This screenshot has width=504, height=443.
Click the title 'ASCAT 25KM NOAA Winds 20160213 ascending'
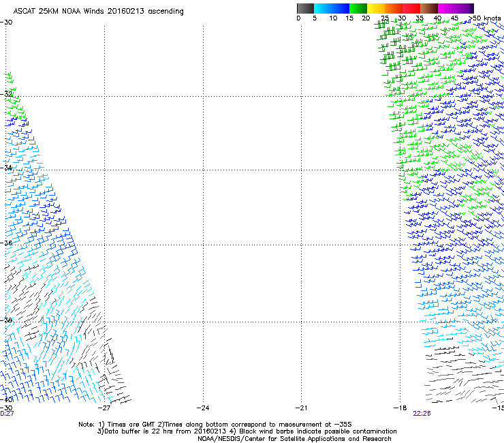pyautogui.click(x=98, y=12)
